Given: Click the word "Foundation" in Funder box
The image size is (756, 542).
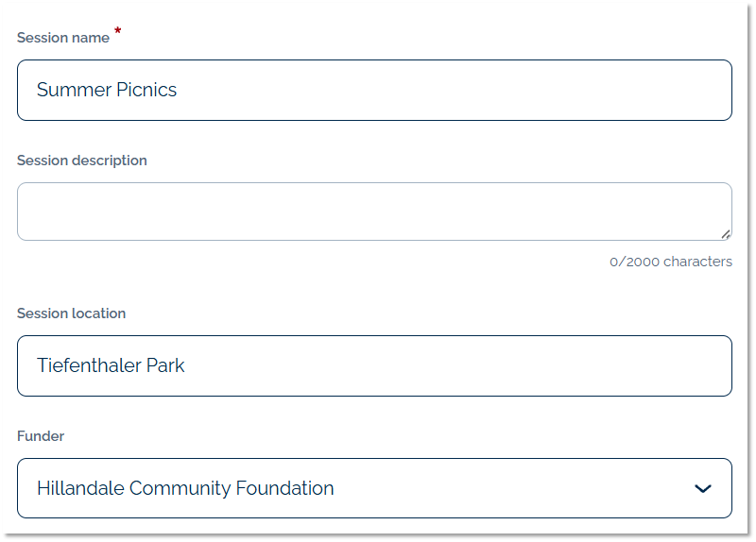Looking at the screenshot, I should click(285, 488).
